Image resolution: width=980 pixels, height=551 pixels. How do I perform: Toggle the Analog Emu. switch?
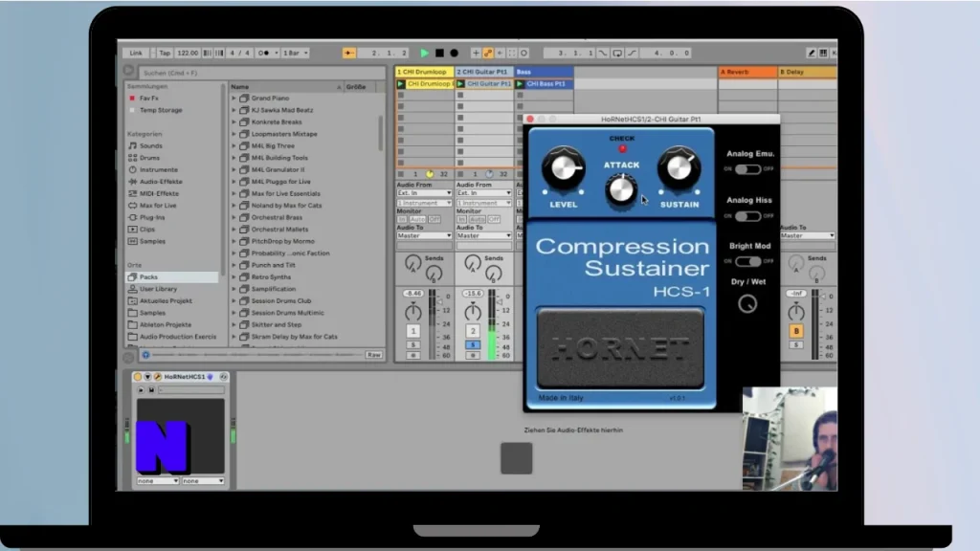pos(747,169)
